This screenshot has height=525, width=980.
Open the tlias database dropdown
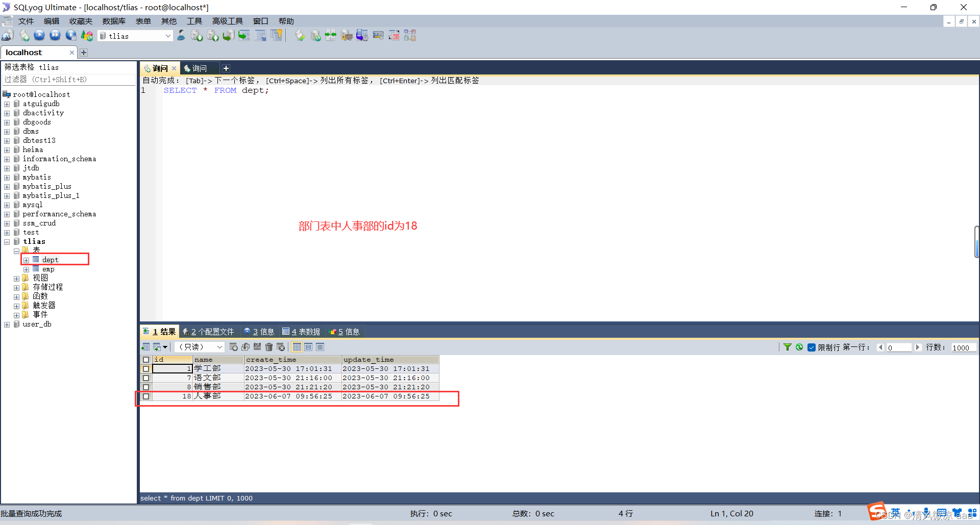(168, 36)
